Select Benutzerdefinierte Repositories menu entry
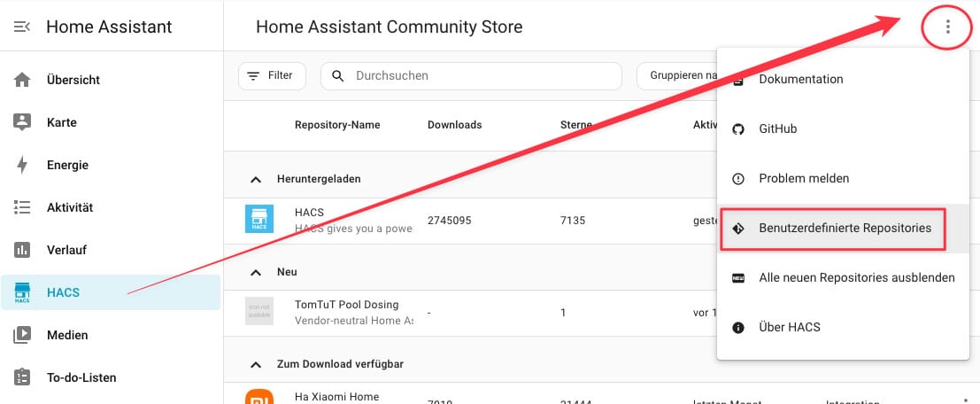980x404 pixels. 844,228
